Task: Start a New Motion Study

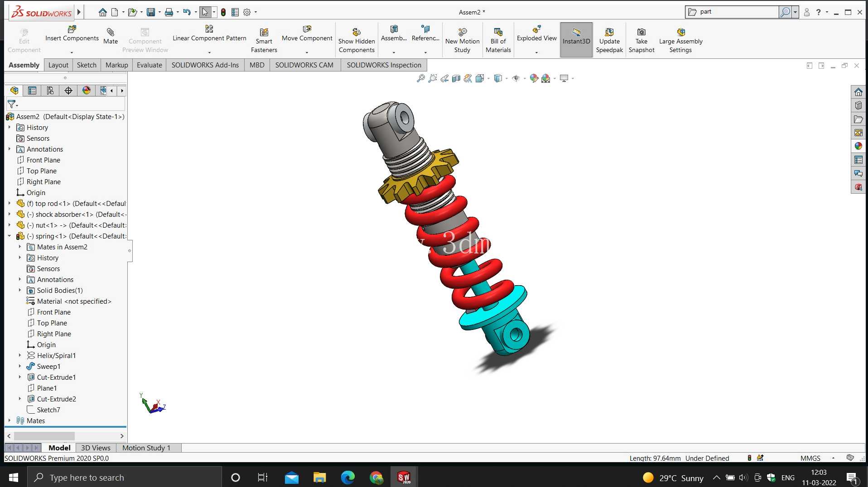Action: pos(462,40)
